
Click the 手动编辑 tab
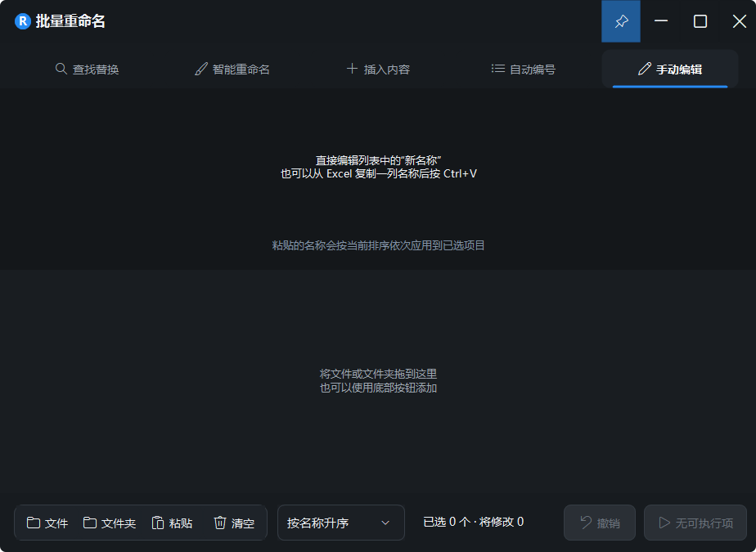[x=670, y=70]
